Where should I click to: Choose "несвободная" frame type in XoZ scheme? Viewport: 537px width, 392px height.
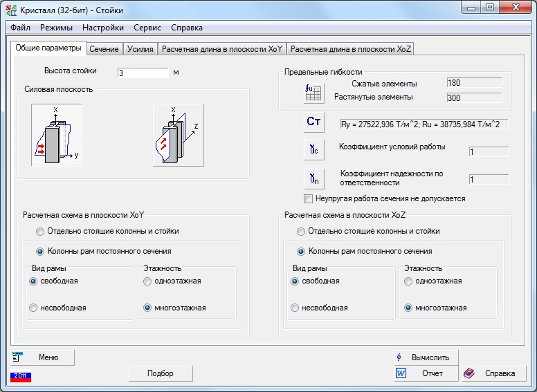tap(295, 308)
